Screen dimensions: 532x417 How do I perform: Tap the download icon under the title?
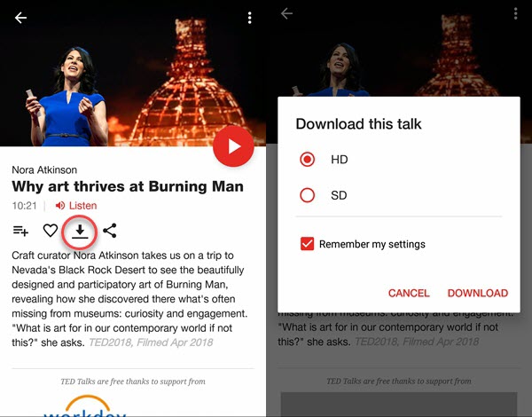pyautogui.click(x=80, y=232)
